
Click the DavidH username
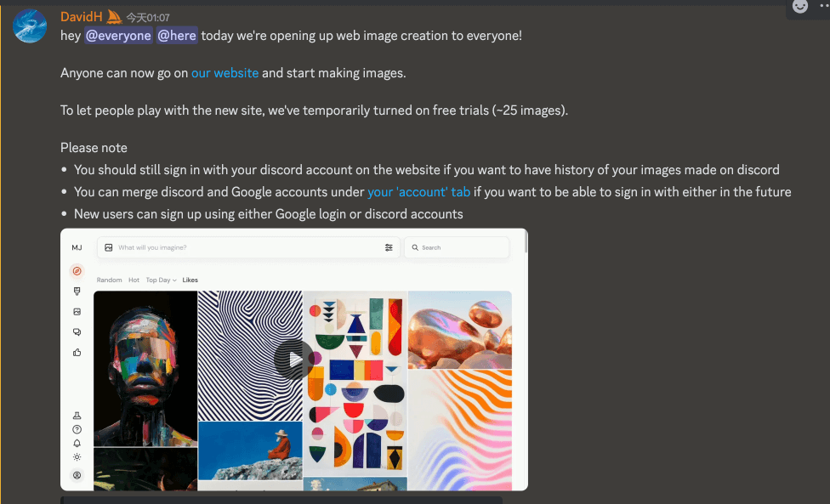coord(81,17)
